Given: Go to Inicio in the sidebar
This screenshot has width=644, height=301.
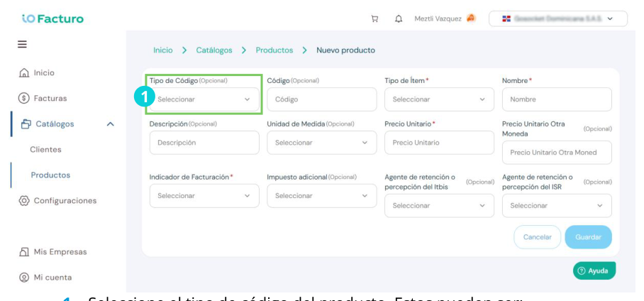Looking at the screenshot, I should [44, 73].
